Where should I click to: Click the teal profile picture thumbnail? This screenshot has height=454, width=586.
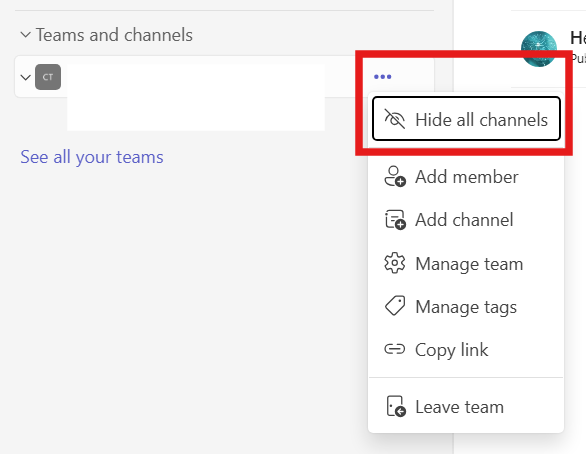(539, 49)
